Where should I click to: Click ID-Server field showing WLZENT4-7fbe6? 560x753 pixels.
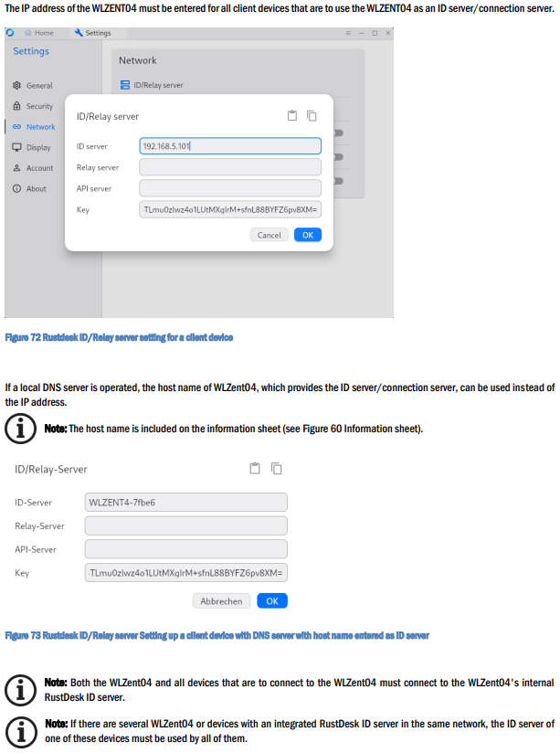click(186, 503)
